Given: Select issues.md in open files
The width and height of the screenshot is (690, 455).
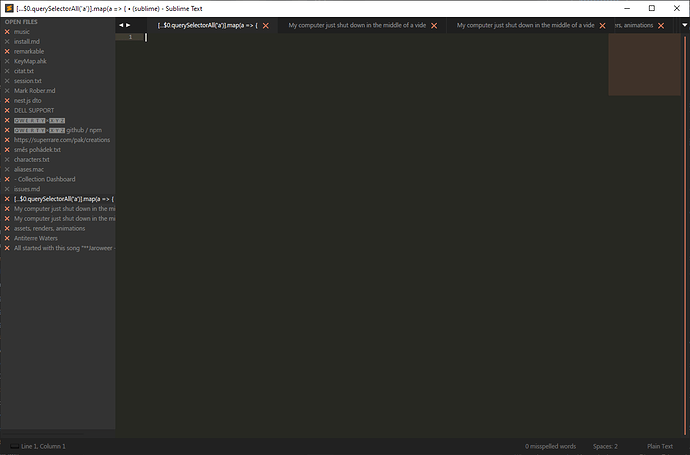Looking at the screenshot, I should (x=27, y=189).
